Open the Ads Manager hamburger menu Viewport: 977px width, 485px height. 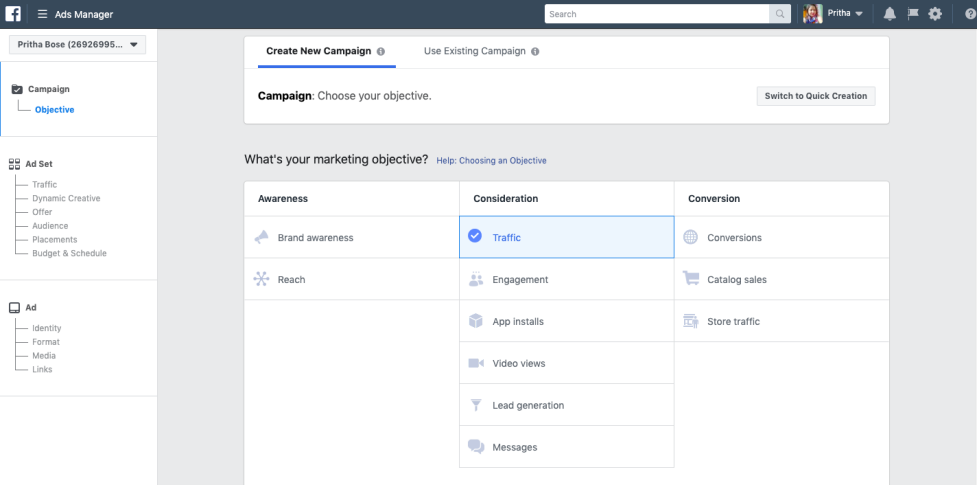point(43,14)
